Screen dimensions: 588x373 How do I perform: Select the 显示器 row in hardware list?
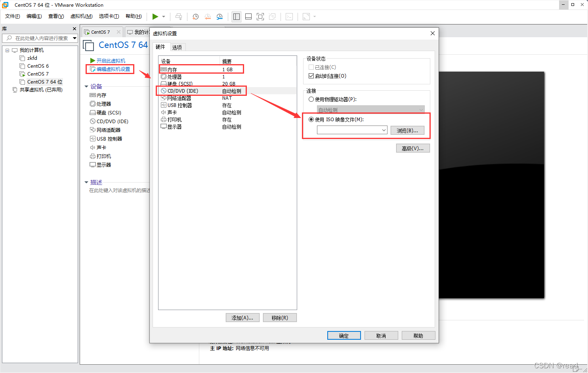coord(227,127)
